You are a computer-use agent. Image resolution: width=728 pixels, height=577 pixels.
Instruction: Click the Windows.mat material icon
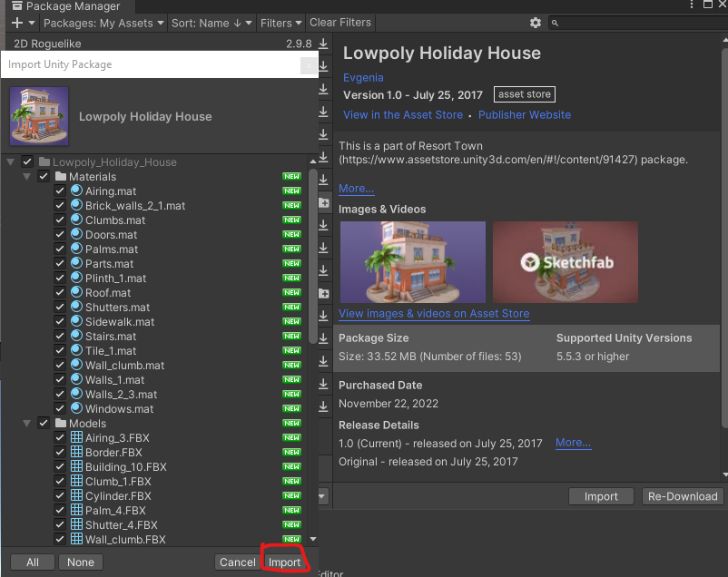[x=76, y=408]
